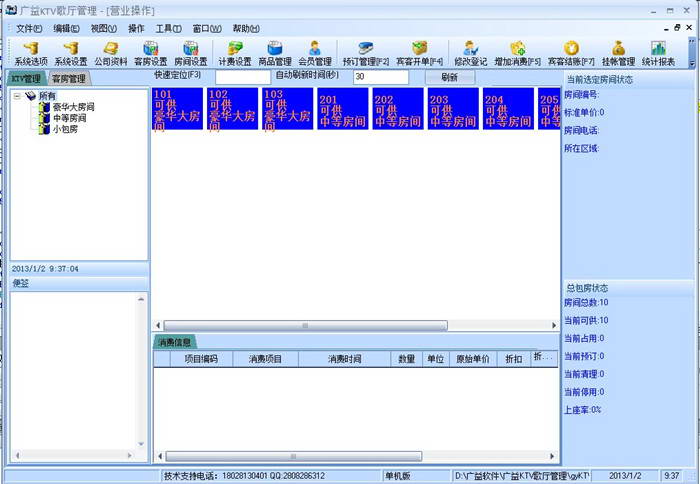
Task: Select room 101 tile
Action: tap(177, 108)
